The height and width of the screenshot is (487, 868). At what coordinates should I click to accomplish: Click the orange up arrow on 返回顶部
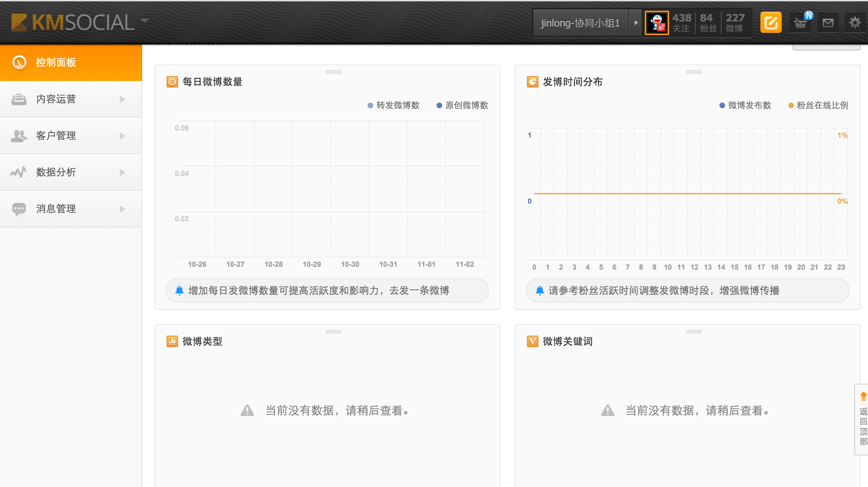tap(863, 396)
